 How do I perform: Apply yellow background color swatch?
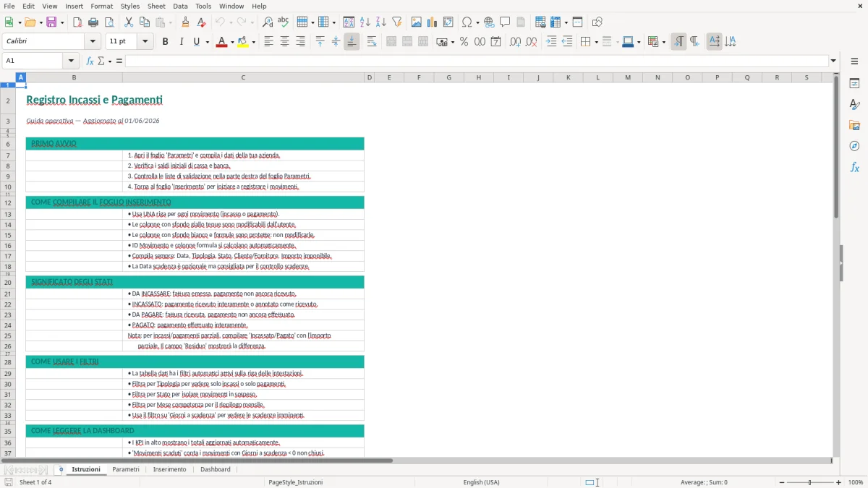point(242,42)
